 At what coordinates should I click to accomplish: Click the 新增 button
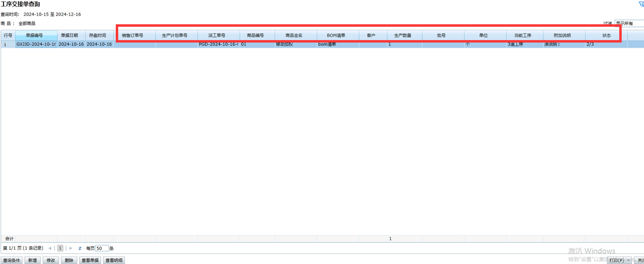click(32, 261)
